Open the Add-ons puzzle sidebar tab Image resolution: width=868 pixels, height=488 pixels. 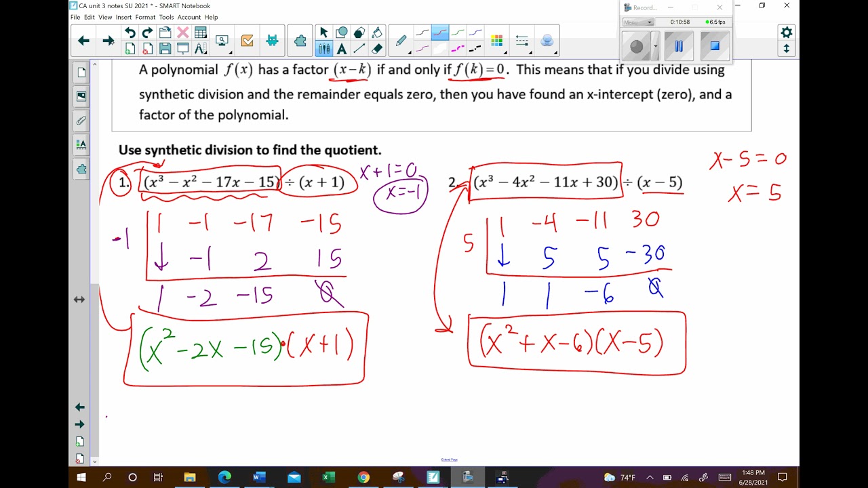click(x=81, y=169)
